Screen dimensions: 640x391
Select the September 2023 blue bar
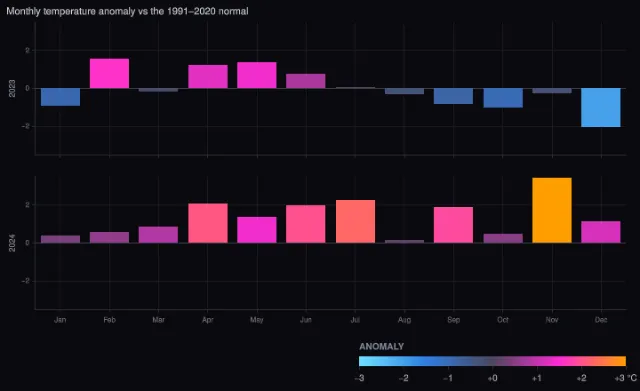(453, 96)
